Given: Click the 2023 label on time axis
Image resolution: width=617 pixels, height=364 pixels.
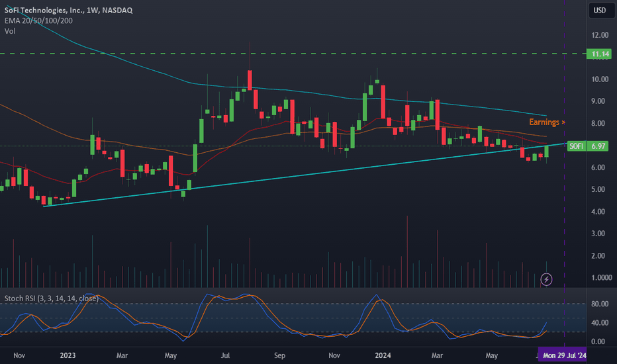Looking at the screenshot, I should [x=68, y=355].
